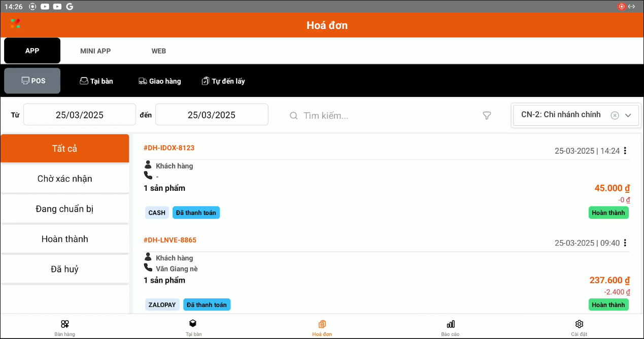Open three-dot menu for order DH-LNVE-8865
644x339 pixels.
pyautogui.click(x=625, y=243)
